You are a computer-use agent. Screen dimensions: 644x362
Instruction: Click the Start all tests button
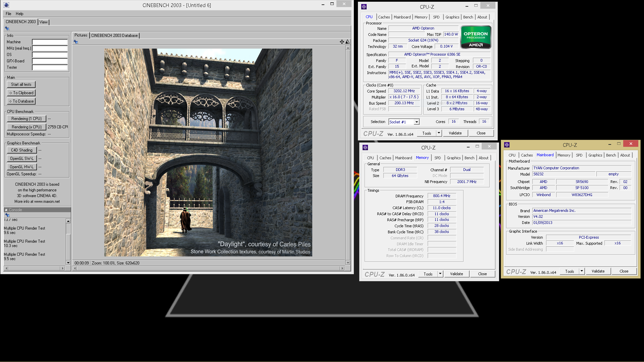click(x=21, y=84)
